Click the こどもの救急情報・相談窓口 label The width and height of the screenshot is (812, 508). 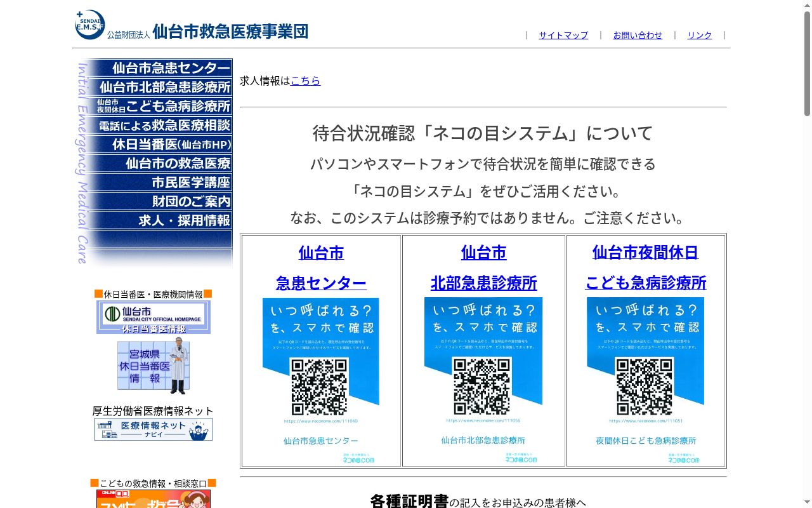coord(154,483)
